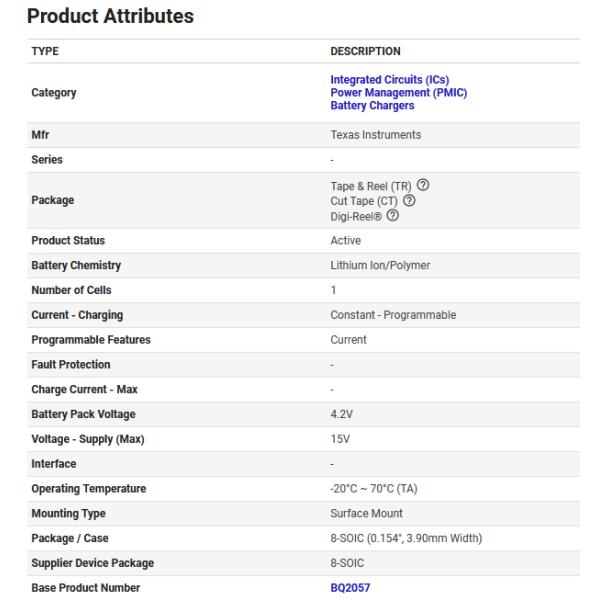Click the Digi-Reel® package text
The height and width of the screenshot is (600, 600).
click(356, 215)
